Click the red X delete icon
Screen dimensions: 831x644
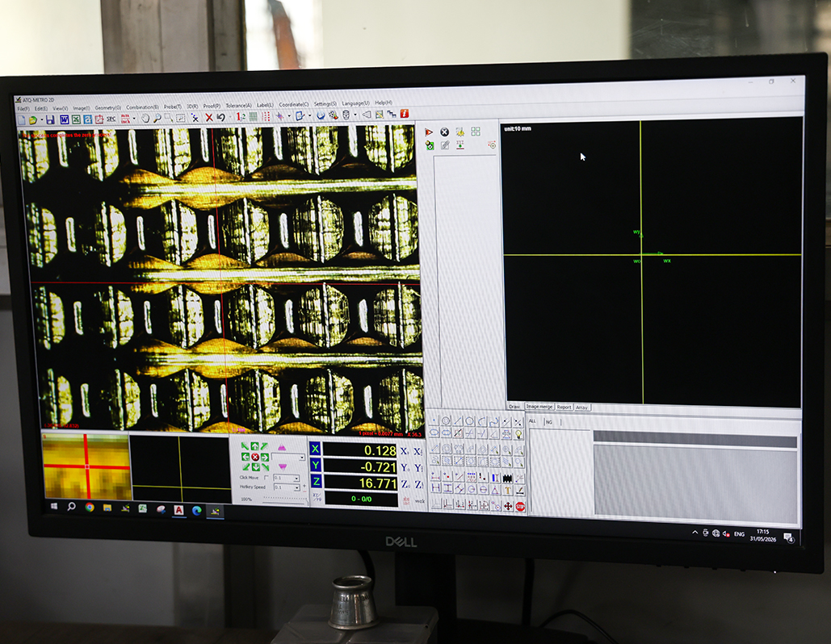click(x=209, y=118)
